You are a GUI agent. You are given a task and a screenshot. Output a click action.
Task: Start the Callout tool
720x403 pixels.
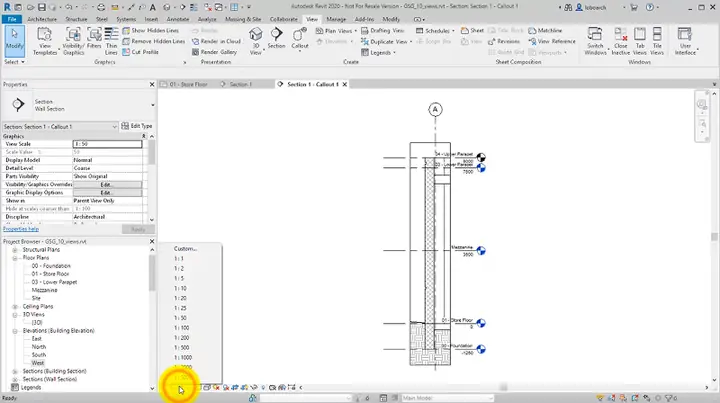(300, 38)
